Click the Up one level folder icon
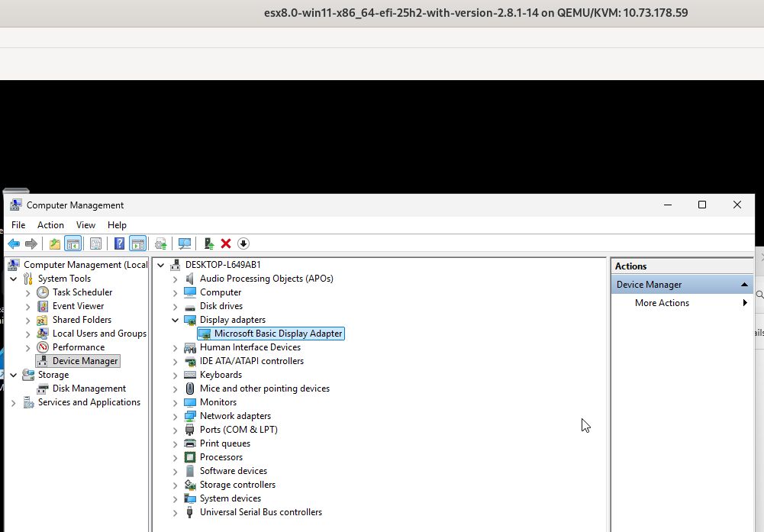This screenshot has height=532, width=764. (55, 243)
